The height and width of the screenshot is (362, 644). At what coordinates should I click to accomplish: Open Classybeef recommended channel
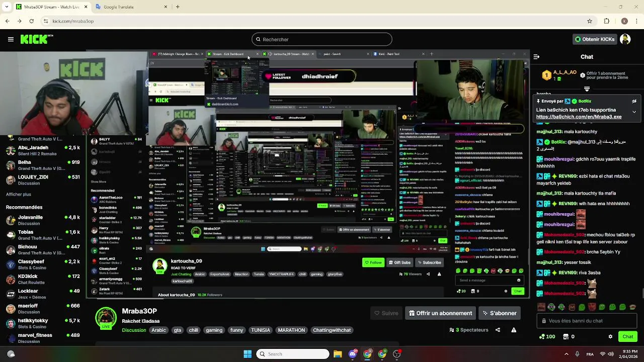point(43,264)
